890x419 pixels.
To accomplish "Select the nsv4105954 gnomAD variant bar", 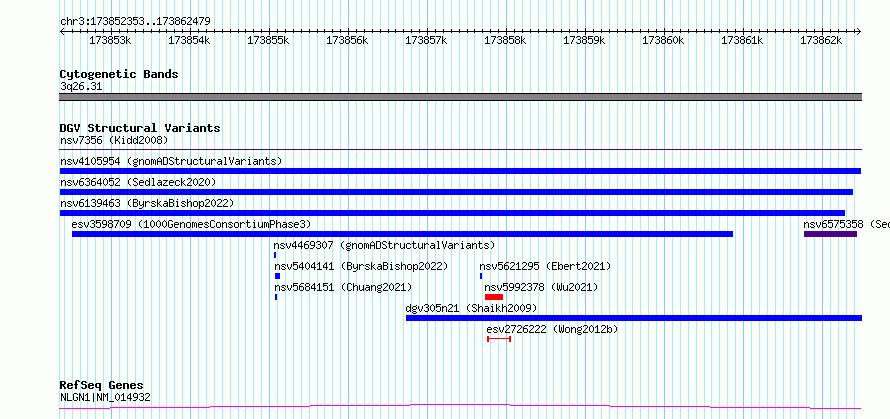I will click(460, 171).
